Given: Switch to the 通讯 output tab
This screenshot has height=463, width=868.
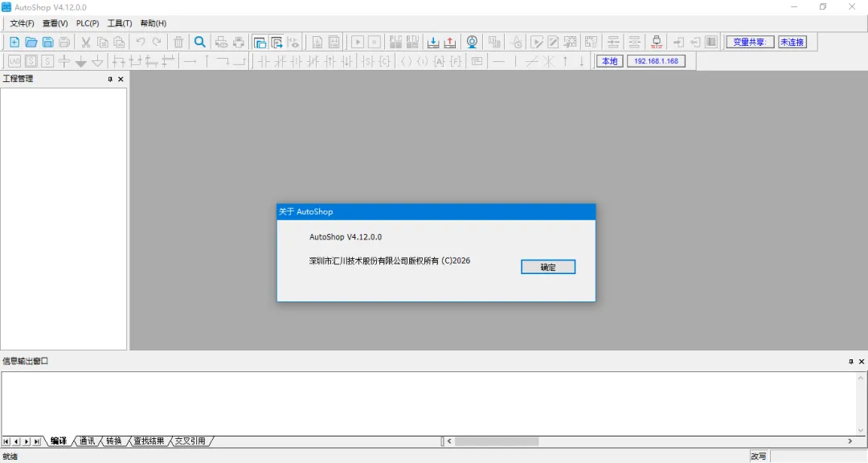Looking at the screenshot, I should pyautogui.click(x=87, y=440).
